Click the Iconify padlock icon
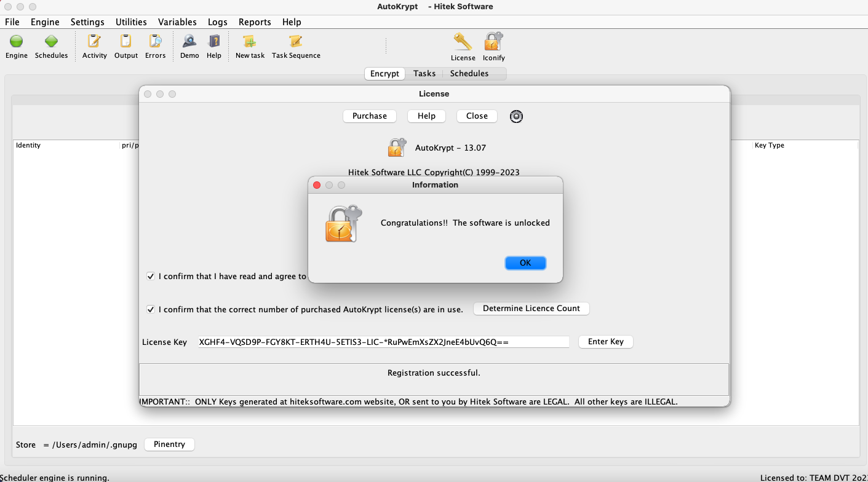 (x=493, y=42)
